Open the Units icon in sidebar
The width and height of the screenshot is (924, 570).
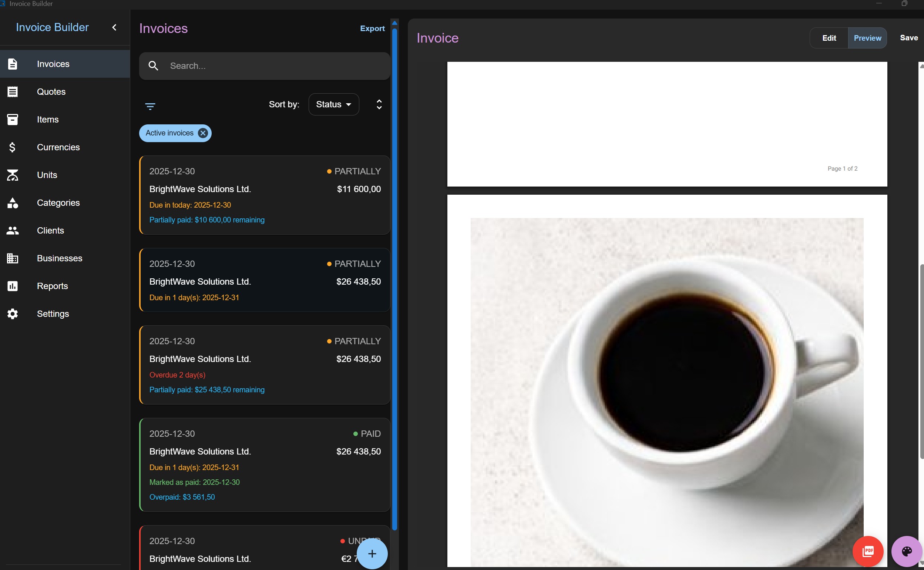click(x=13, y=175)
